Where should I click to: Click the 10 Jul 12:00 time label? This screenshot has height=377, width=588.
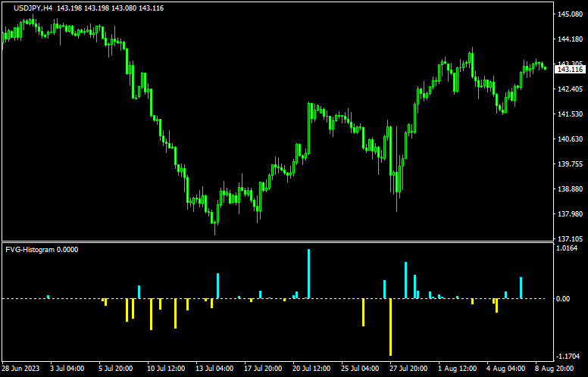tap(166, 369)
